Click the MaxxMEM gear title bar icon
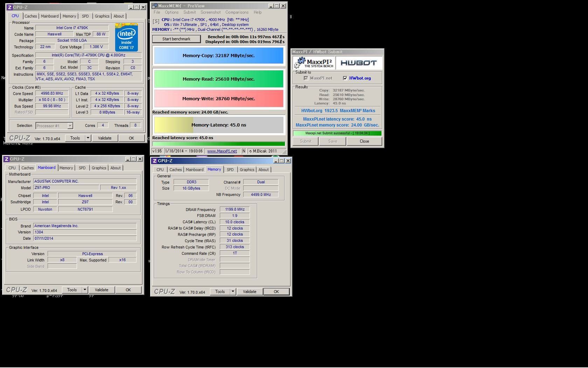Image resolution: width=588 pixels, height=368 pixels. tap(155, 6)
